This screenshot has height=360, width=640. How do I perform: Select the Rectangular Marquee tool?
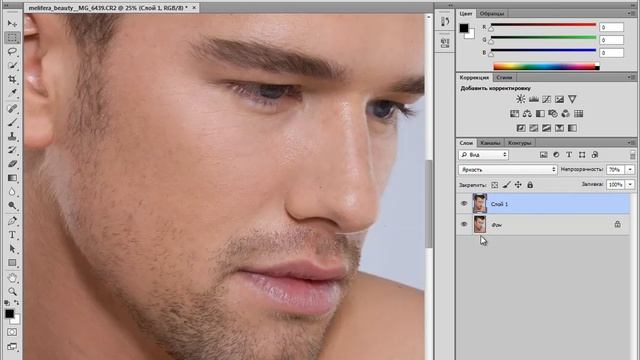click(12, 38)
